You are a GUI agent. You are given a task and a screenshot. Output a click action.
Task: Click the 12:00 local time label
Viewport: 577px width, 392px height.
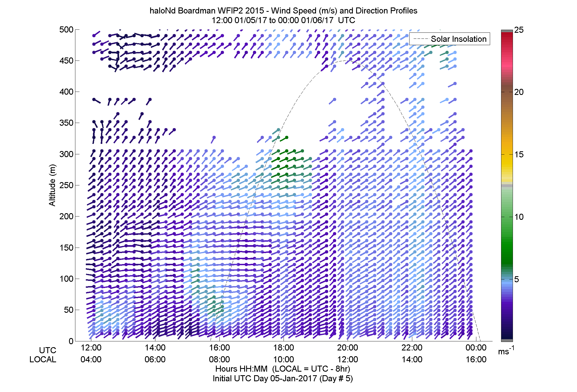(x=348, y=360)
